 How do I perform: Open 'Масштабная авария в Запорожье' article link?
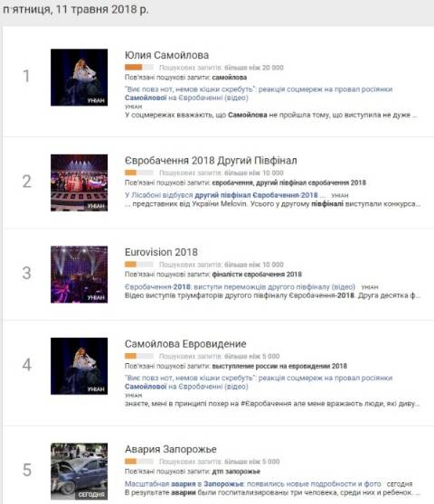pos(253,484)
